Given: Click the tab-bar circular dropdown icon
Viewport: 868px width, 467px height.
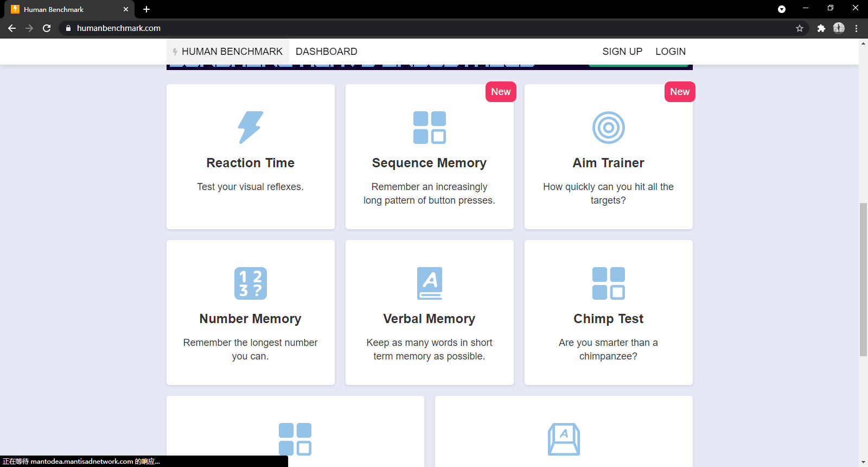Looking at the screenshot, I should (x=782, y=9).
